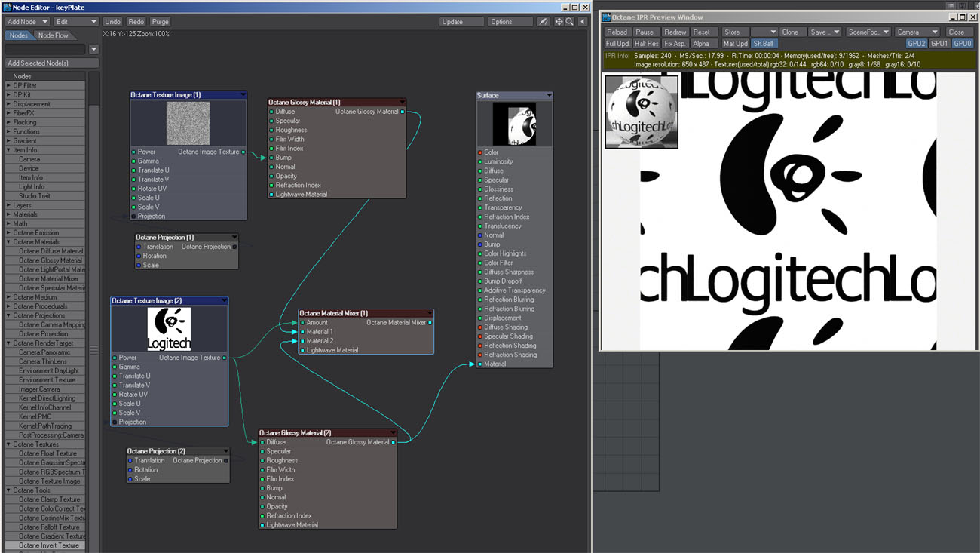Click the Translation port on Octane Projection (2)
This screenshot has height=553, width=980.
(x=130, y=460)
